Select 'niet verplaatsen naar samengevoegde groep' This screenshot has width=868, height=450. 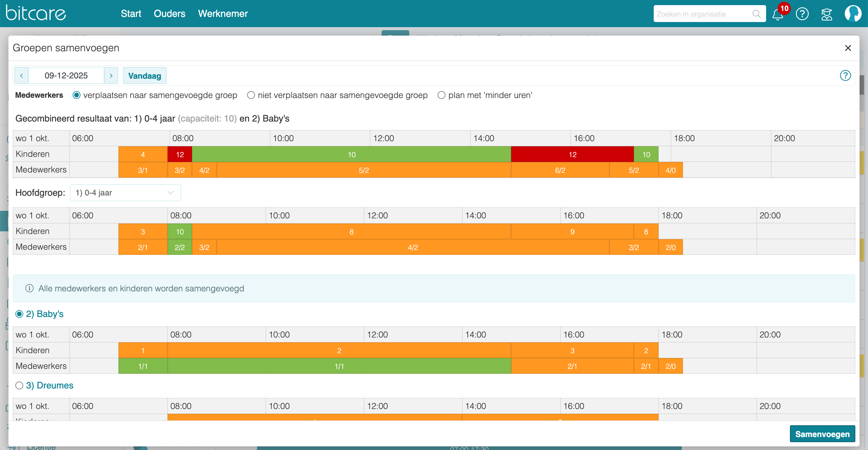click(x=251, y=95)
